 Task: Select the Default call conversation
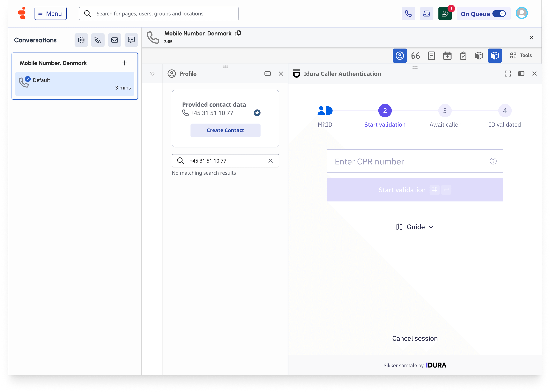(x=75, y=84)
